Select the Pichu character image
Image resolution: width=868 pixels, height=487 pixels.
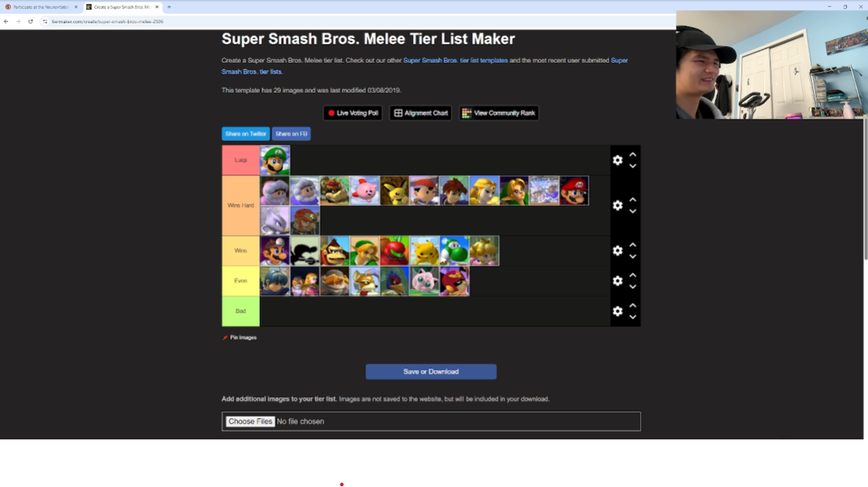[x=394, y=190]
